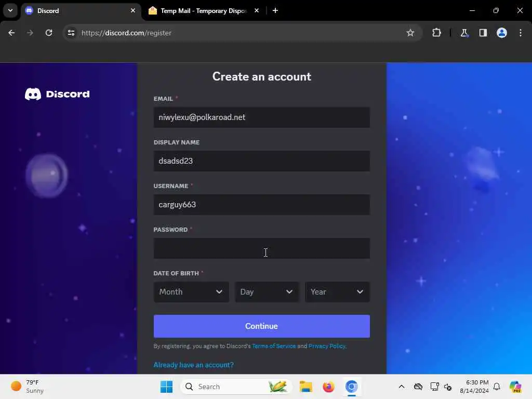Expand the Year dropdown

(337, 292)
